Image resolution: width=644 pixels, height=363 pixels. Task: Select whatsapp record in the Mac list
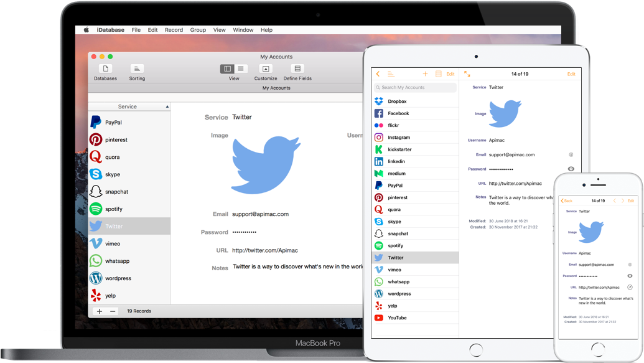129,261
